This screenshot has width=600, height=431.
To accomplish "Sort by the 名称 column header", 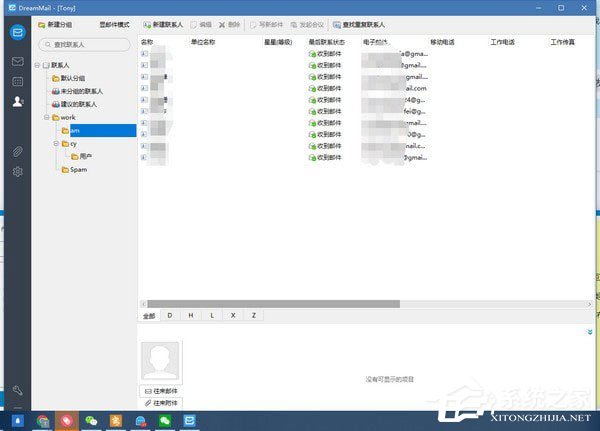I will [147, 42].
